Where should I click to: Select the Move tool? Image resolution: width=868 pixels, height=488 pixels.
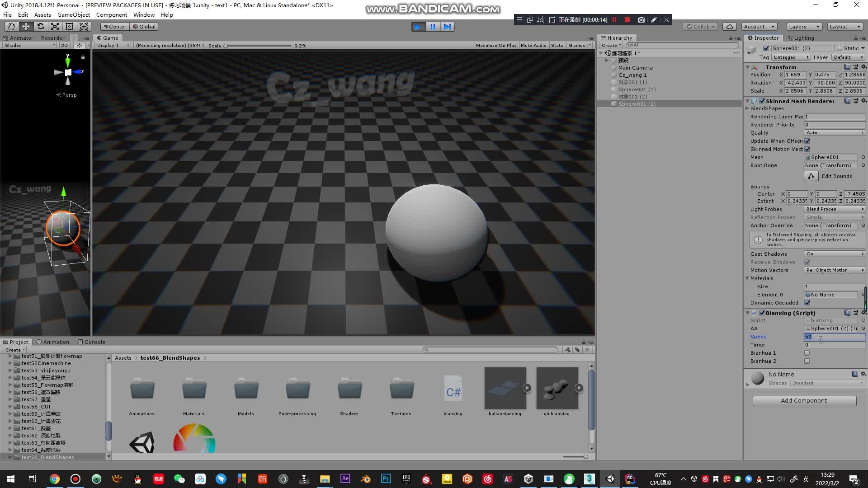coord(26,27)
